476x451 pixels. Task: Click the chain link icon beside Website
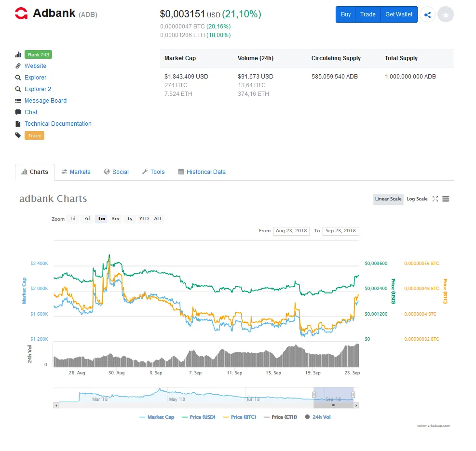(18, 66)
